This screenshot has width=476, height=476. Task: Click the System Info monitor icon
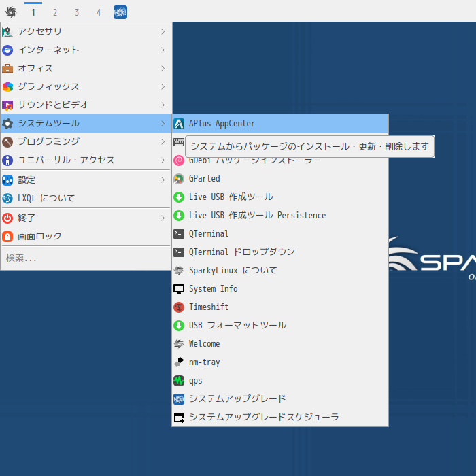pyautogui.click(x=179, y=289)
